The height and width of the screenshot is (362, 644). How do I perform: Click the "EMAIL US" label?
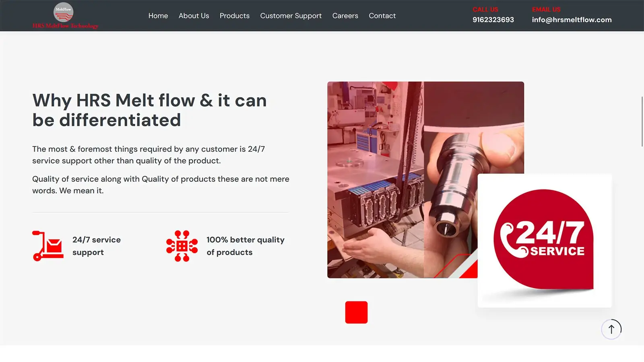546,9
